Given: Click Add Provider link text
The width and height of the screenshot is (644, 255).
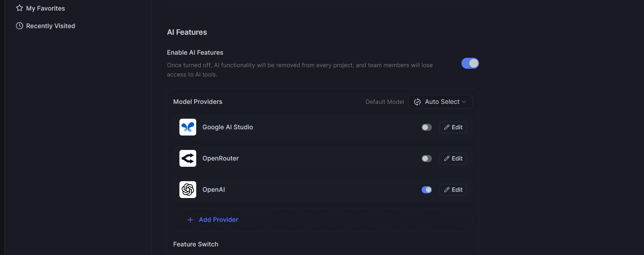Looking at the screenshot, I should coord(218,219).
